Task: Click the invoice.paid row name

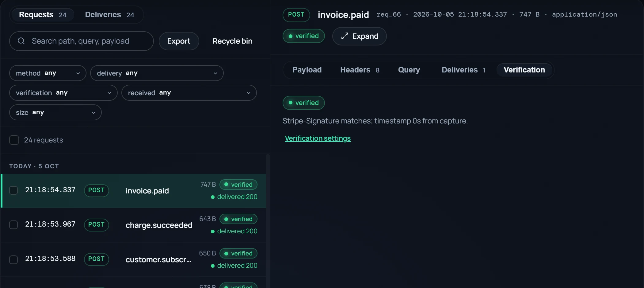Action: coord(147,191)
